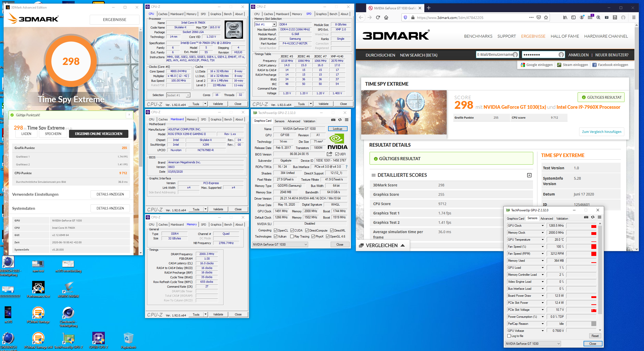Click camera icon in GPU-Z Sensors window
Viewport: 644px width, 351px height.
point(586,217)
